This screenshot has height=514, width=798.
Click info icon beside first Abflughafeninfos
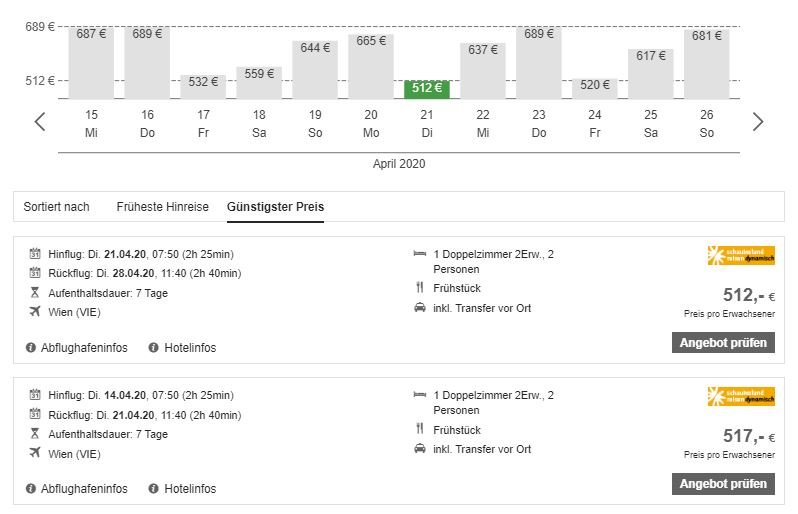coord(32,348)
